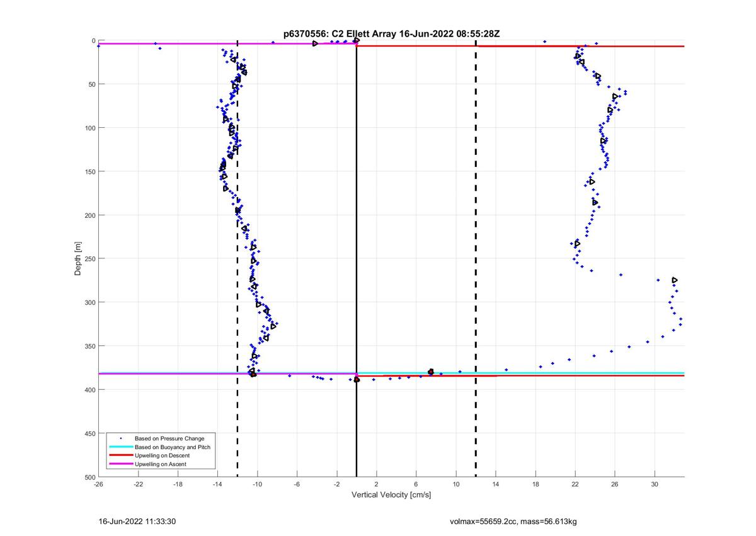Click the magenta line sample in the legend

coord(120,464)
